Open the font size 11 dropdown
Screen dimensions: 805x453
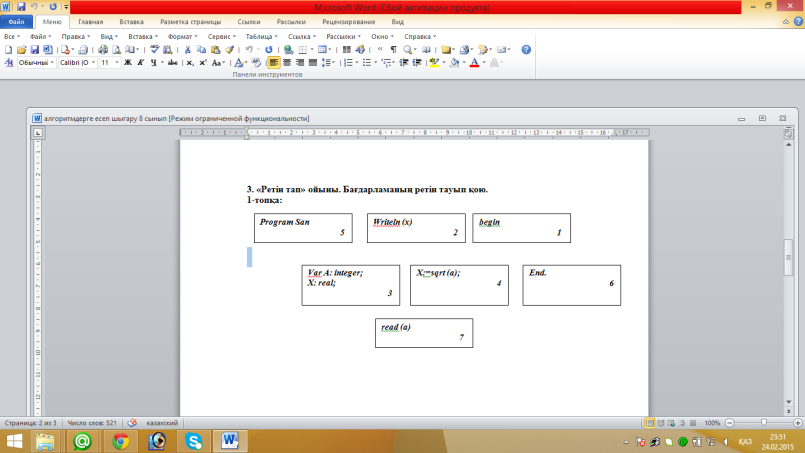[x=110, y=63]
